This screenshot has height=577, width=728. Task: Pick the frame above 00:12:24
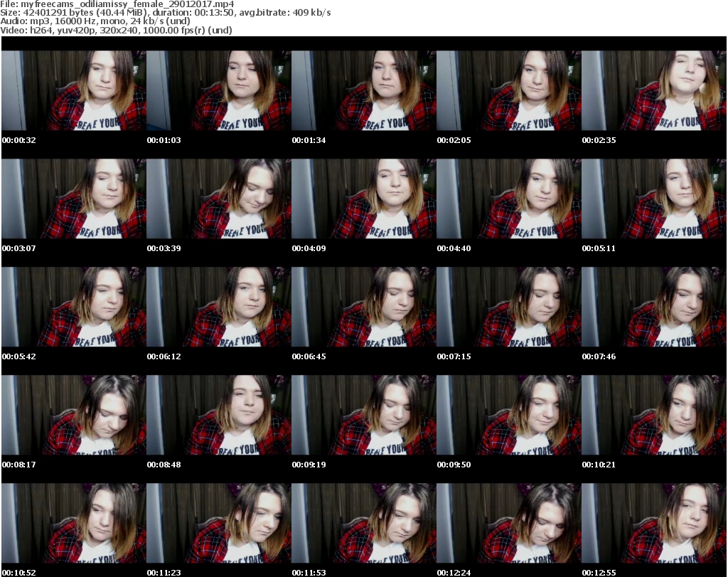click(x=508, y=523)
